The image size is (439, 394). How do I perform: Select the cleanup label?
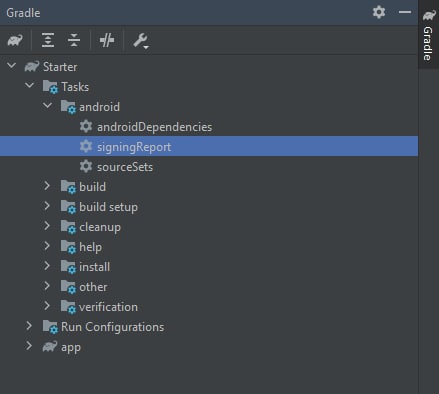[x=100, y=227]
